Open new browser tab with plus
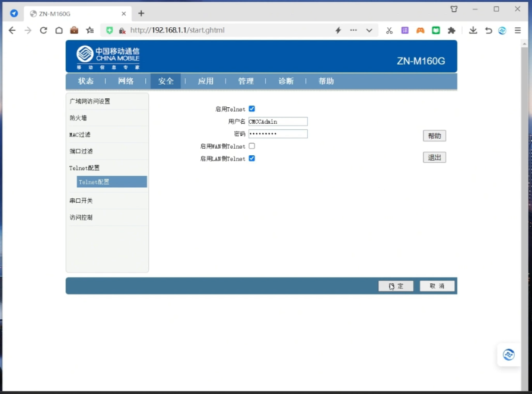The height and width of the screenshot is (394, 532). (141, 13)
